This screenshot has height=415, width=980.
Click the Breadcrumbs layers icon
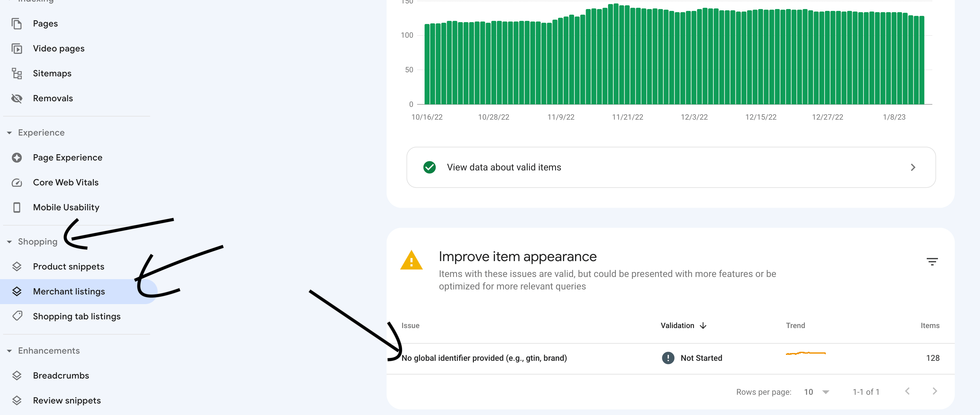[17, 375]
